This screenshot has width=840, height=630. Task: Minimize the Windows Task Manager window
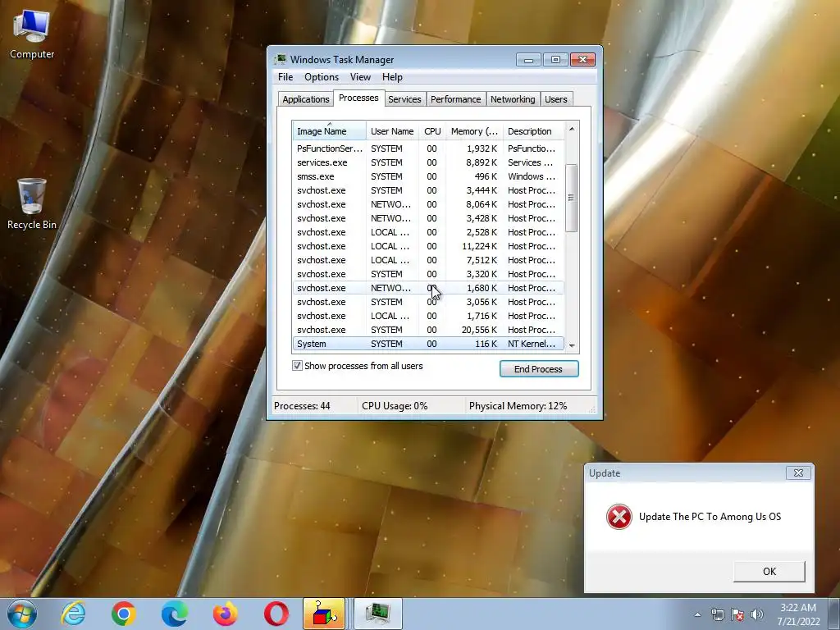coord(529,59)
